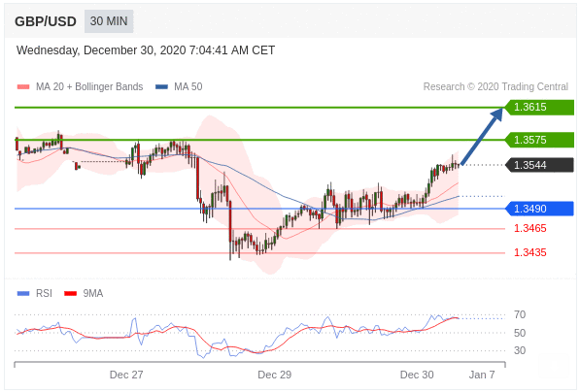Viewport: 580px width, 392px height.
Task: Click the 1.3435 red support level
Action: (530, 252)
